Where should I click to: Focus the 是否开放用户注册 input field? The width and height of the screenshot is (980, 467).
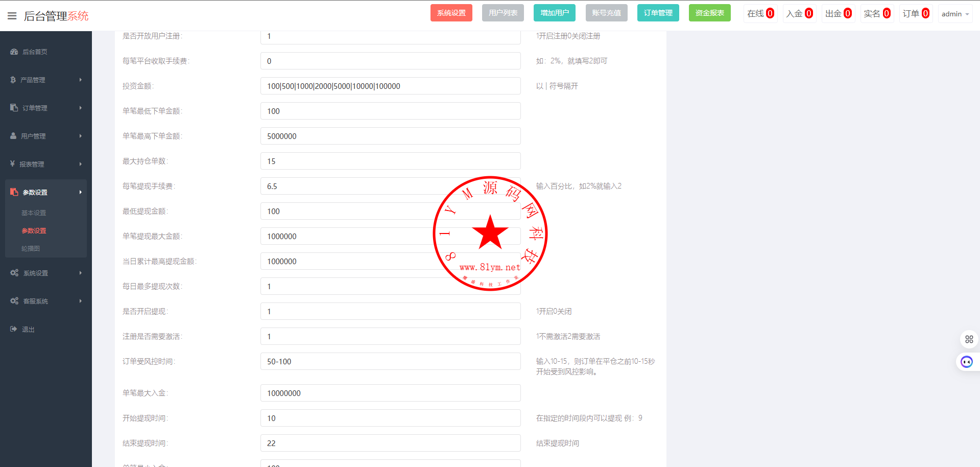[x=391, y=37]
